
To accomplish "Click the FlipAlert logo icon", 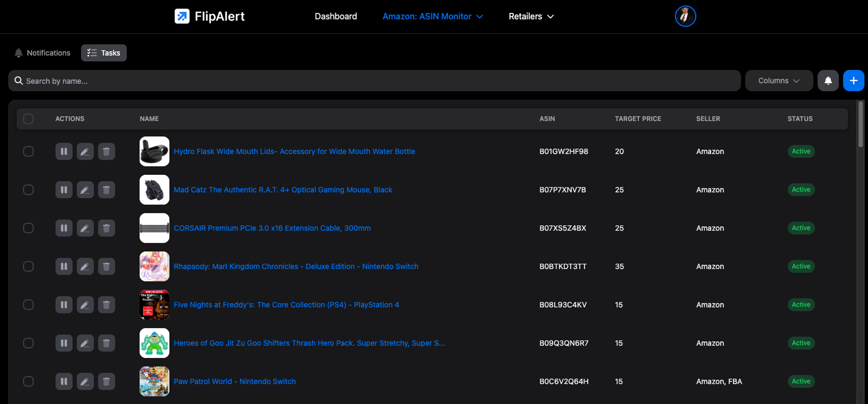I will point(182,16).
